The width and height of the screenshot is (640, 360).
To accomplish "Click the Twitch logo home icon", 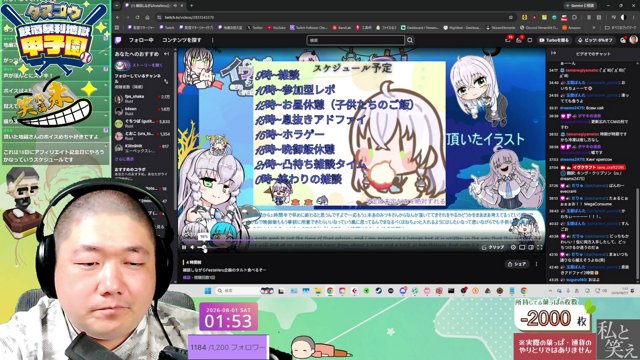I will point(118,40).
